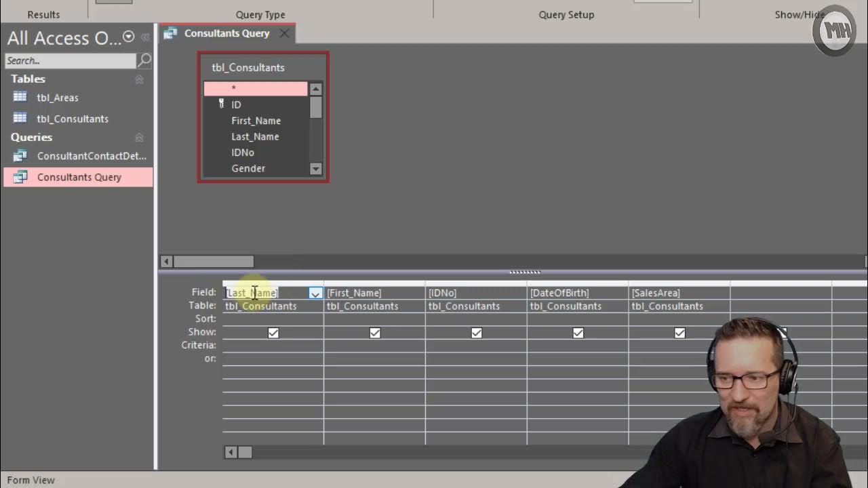Screen dimensions: 868x488
Task: Select the tbl_Consultants table icon in navigation pane
Action: [20, 118]
